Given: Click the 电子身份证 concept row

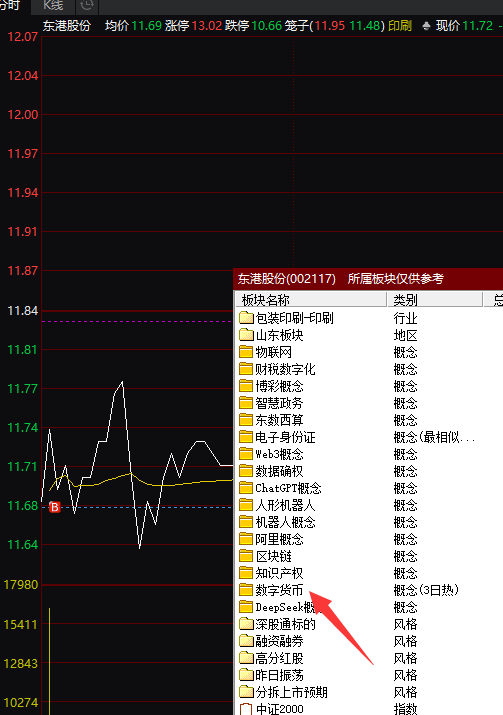Looking at the screenshot, I should pyautogui.click(x=357, y=437).
